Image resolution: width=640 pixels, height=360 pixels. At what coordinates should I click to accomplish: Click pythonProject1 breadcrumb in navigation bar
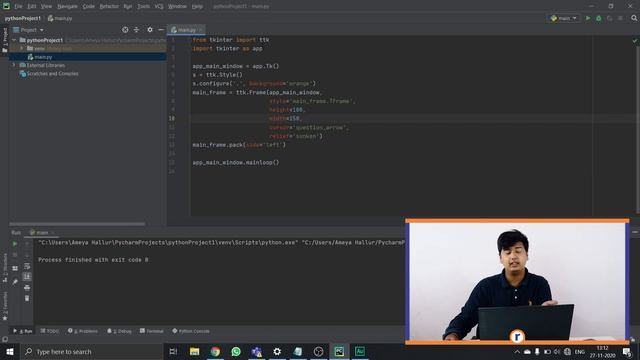tap(22, 18)
